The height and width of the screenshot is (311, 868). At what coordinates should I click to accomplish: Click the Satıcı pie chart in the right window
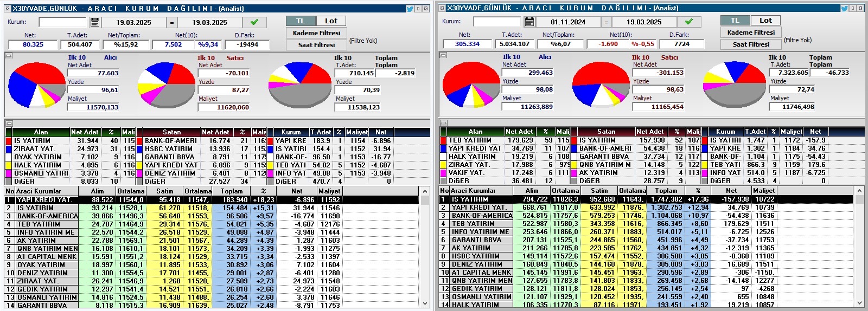(601, 83)
